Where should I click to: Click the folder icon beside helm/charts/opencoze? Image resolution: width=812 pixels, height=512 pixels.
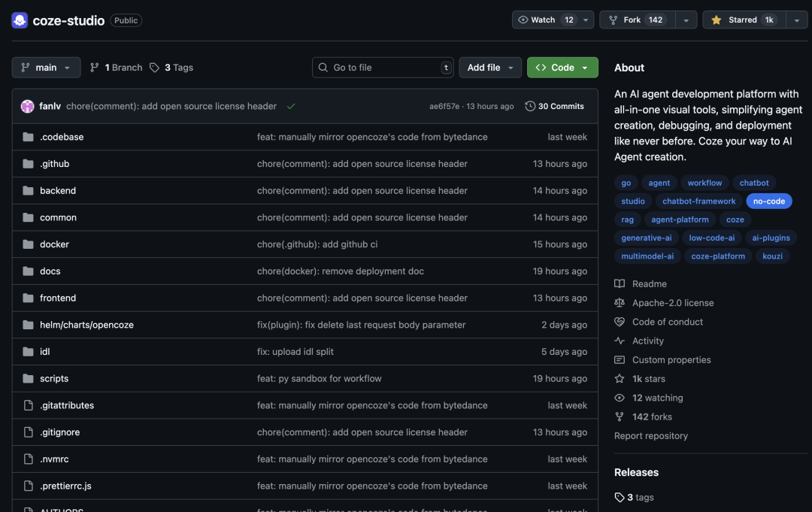[28, 325]
